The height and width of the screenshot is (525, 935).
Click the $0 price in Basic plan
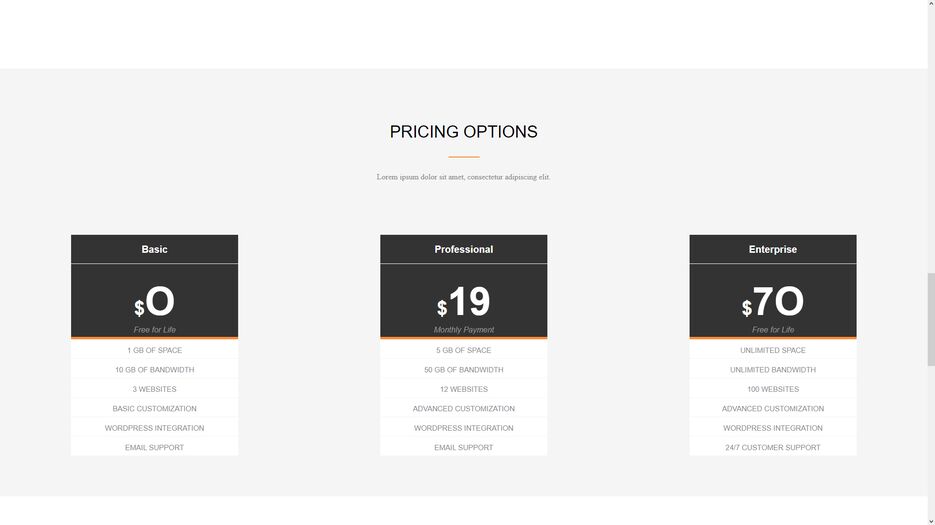[x=154, y=302]
